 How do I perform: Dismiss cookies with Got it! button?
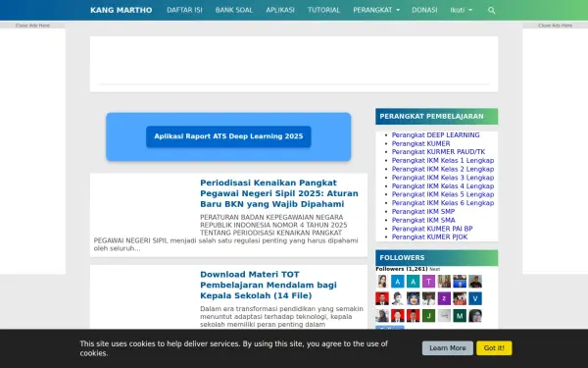click(x=494, y=348)
